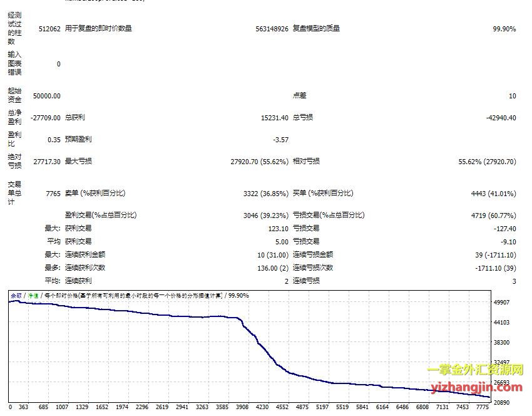Click the 起始资金 row label
This screenshot has width=532, height=416.
coord(14,95)
